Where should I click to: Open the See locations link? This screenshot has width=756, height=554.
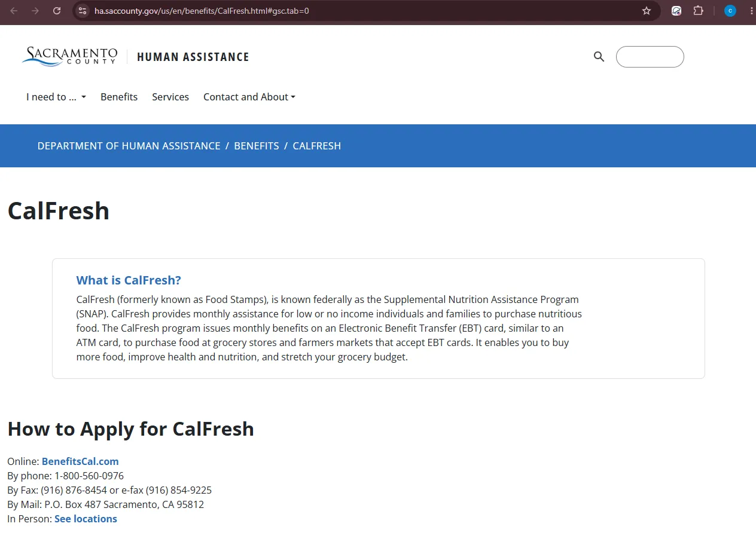click(x=86, y=519)
